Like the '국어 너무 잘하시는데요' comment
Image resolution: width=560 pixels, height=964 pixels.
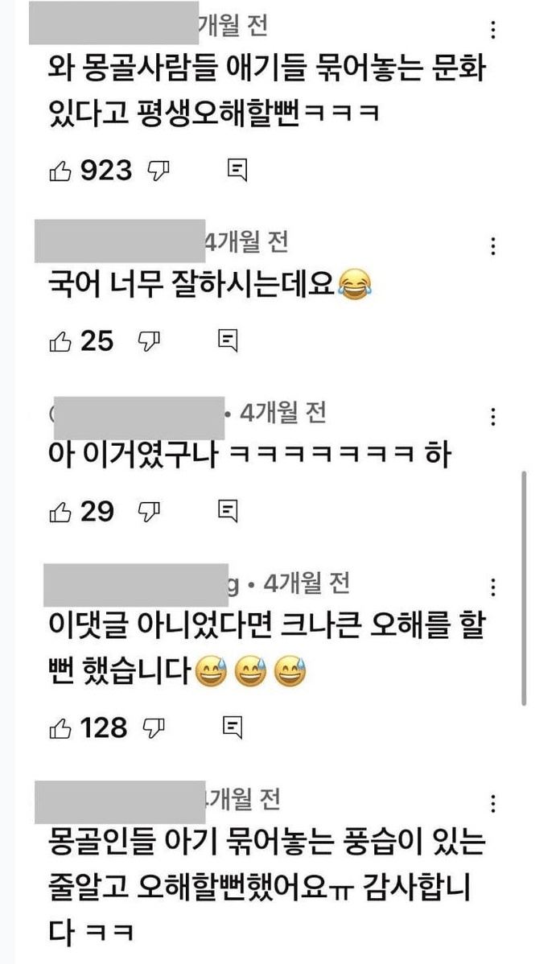[59, 342]
